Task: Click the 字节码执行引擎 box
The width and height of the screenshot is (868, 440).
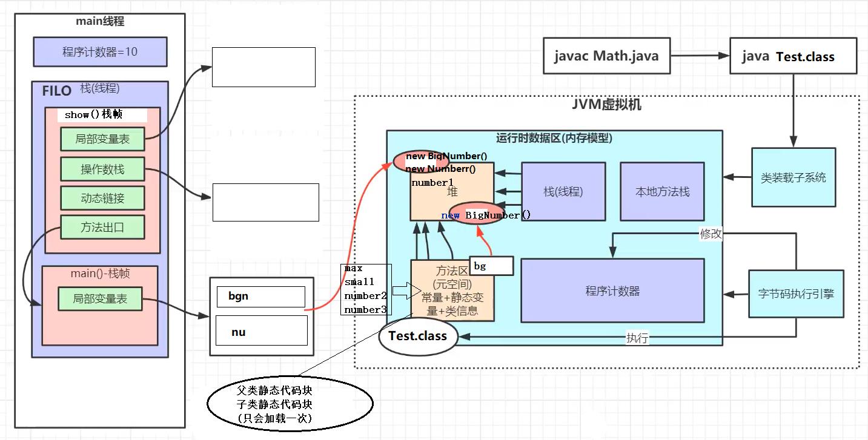Action: point(796,294)
